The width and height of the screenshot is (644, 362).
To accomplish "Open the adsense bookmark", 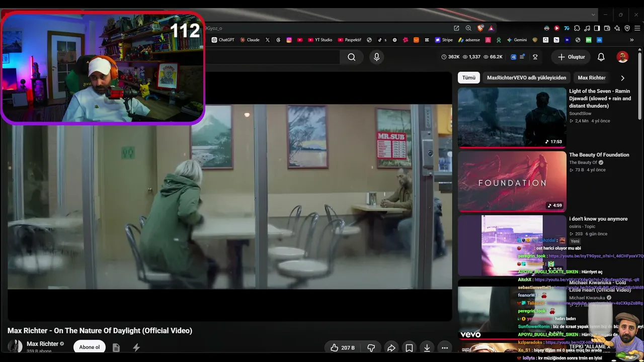I will (x=469, y=40).
